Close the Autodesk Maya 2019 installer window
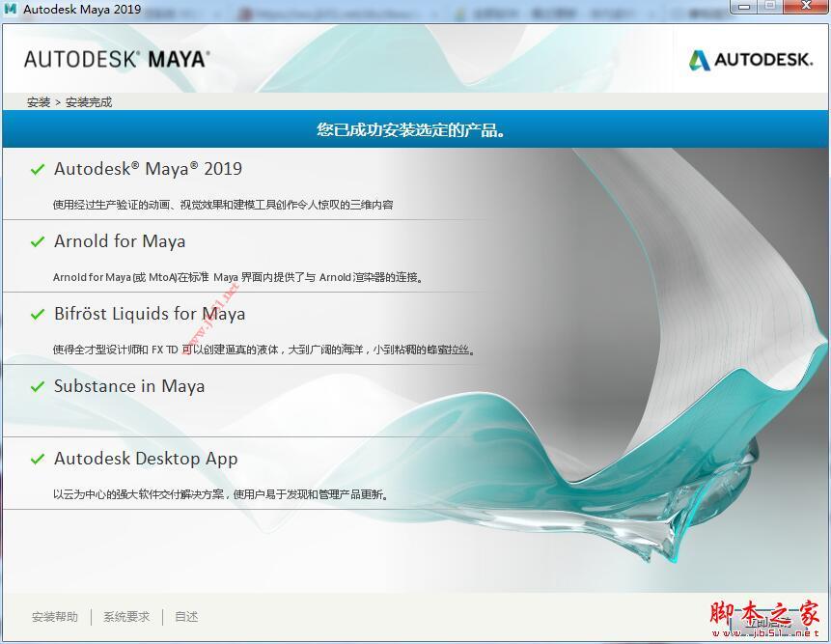The width and height of the screenshot is (831, 644). click(x=806, y=7)
